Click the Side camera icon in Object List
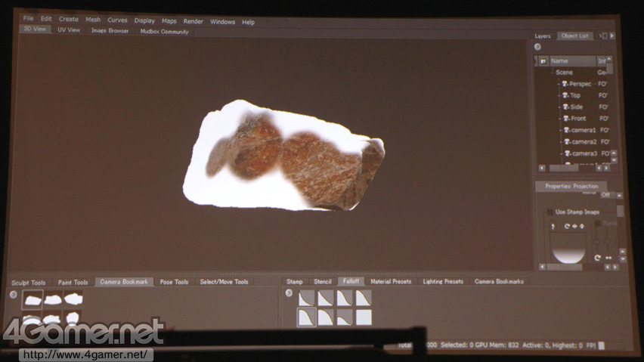The width and height of the screenshot is (644, 362). coord(566,107)
